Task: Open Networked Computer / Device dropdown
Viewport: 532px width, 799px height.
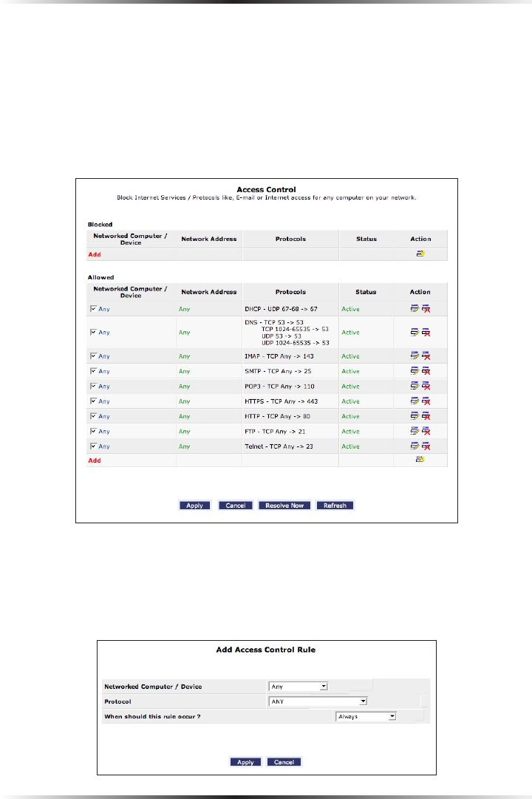Action: 298,687
